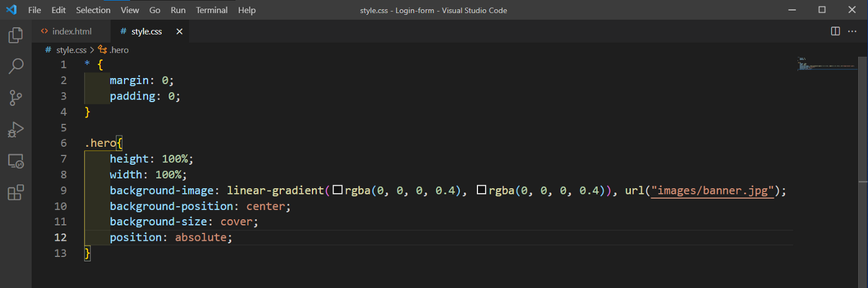The width and height of the screenshot is (868, 288).
Task: Open the Edit menu
Action: click(x=58, y=10)
